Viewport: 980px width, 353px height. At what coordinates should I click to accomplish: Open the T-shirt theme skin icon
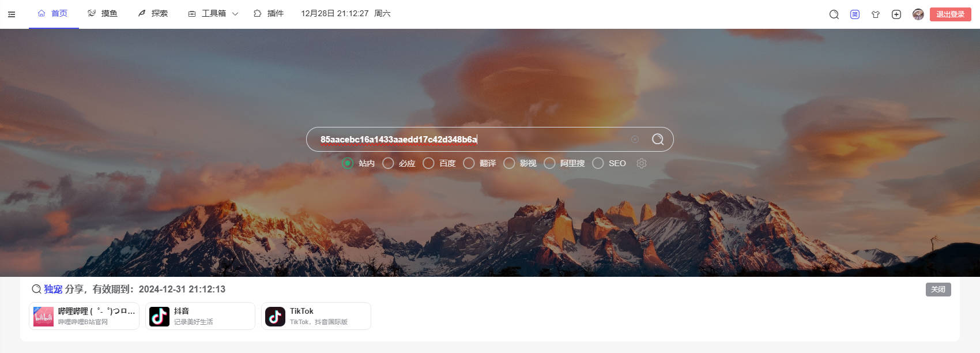[876, 14]
